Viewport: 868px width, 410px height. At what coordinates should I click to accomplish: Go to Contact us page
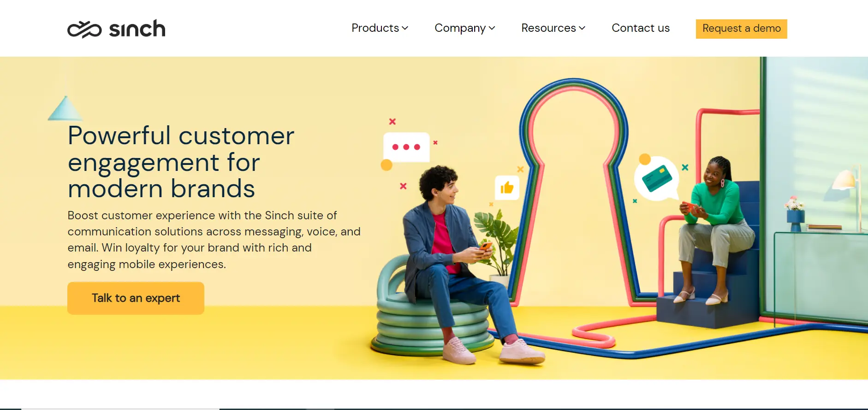pyautogui.click(x=641, y=28)
